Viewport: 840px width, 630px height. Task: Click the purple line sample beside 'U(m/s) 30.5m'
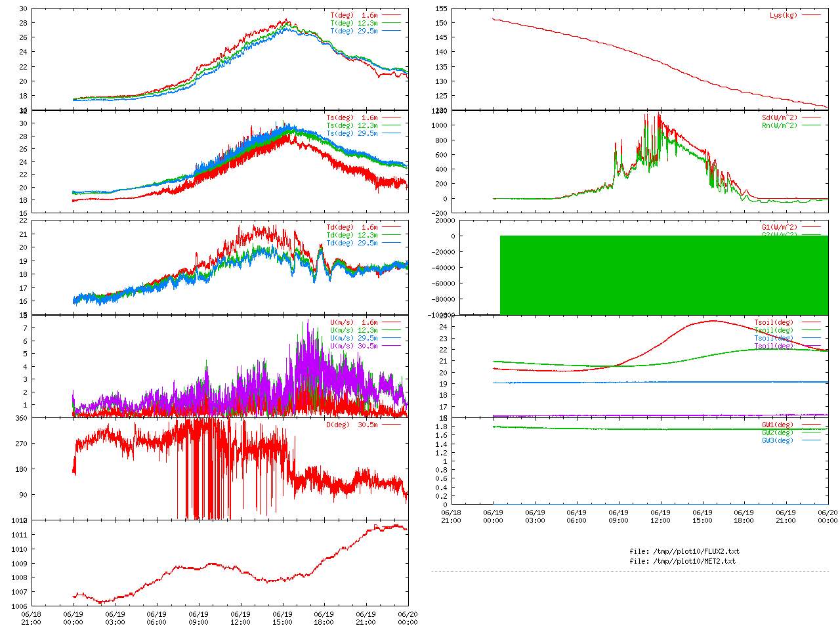[391, 346]
